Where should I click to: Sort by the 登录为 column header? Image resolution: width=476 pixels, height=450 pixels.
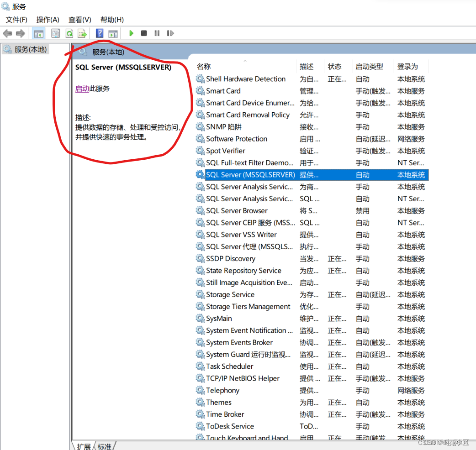click(411, 67)
